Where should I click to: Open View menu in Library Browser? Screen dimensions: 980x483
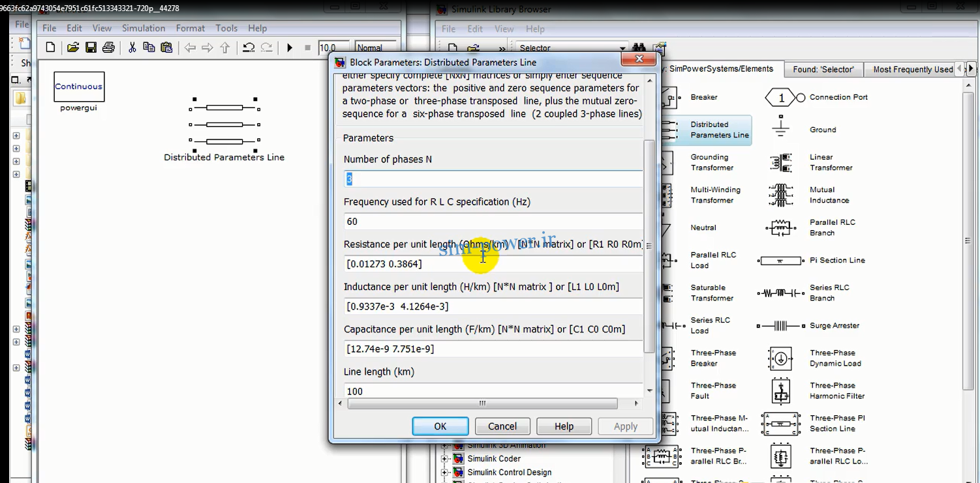[504, 29]
